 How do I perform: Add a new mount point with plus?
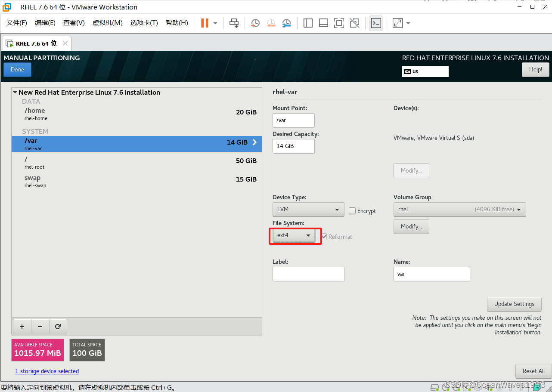[x=22, y=327]
